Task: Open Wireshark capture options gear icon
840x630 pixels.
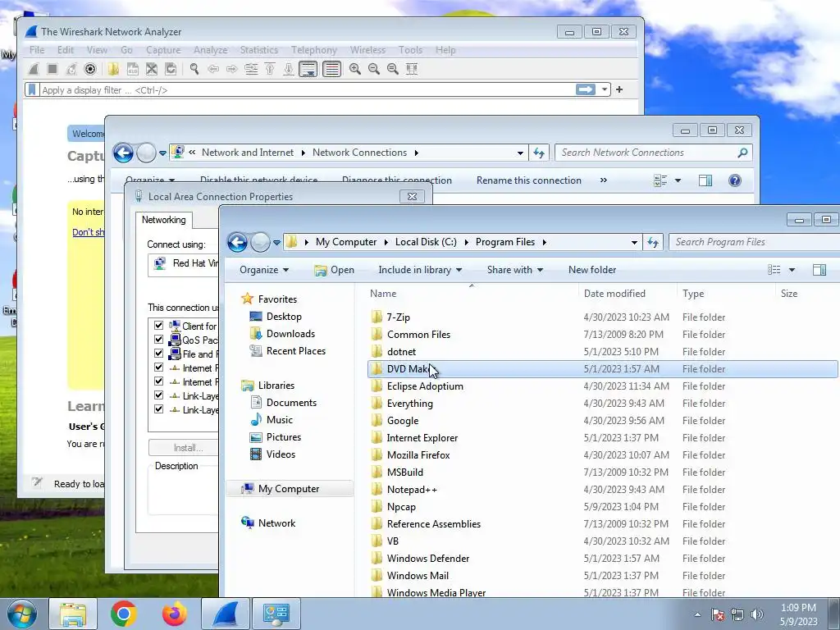Action: tap(90, 69)
